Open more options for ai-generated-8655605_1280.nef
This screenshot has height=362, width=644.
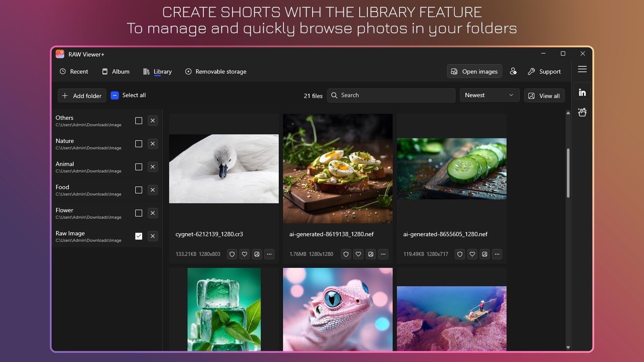[x=497, y=254]
